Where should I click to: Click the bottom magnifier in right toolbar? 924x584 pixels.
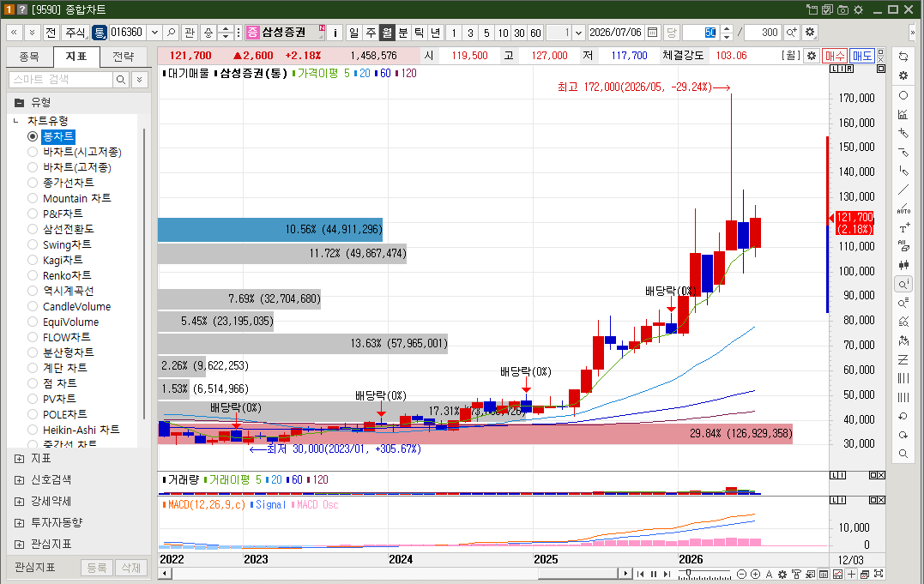coord(903,454)
